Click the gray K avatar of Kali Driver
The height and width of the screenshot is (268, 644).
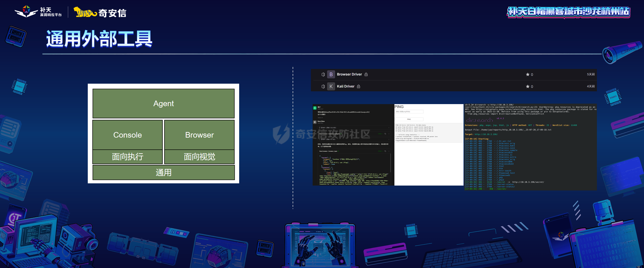(331, 86)
